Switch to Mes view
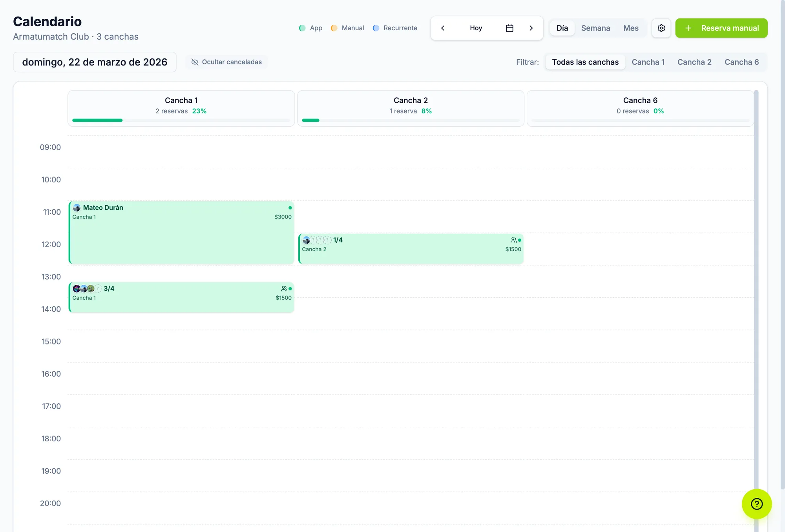The width and height of the screenshot is (785, 532). pyautogui.click(x=631, y=28)
